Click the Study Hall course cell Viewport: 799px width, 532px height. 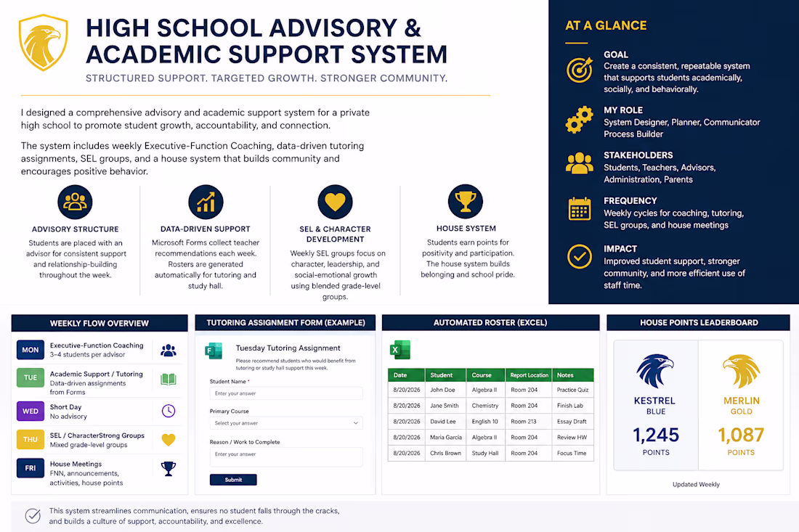(x=486, y=453)
